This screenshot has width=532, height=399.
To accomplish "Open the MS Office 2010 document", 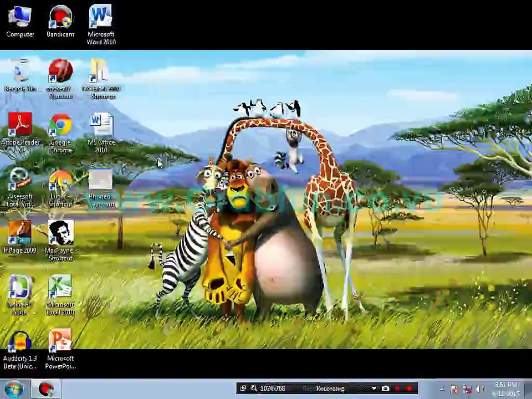I will [x=101, y=132].
